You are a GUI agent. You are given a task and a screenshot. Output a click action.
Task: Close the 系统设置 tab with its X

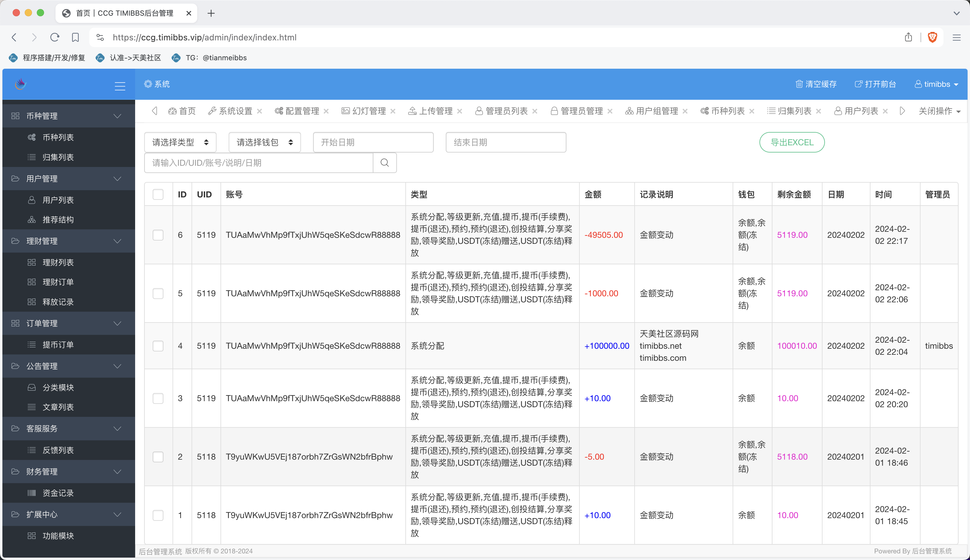pos(260,111)
